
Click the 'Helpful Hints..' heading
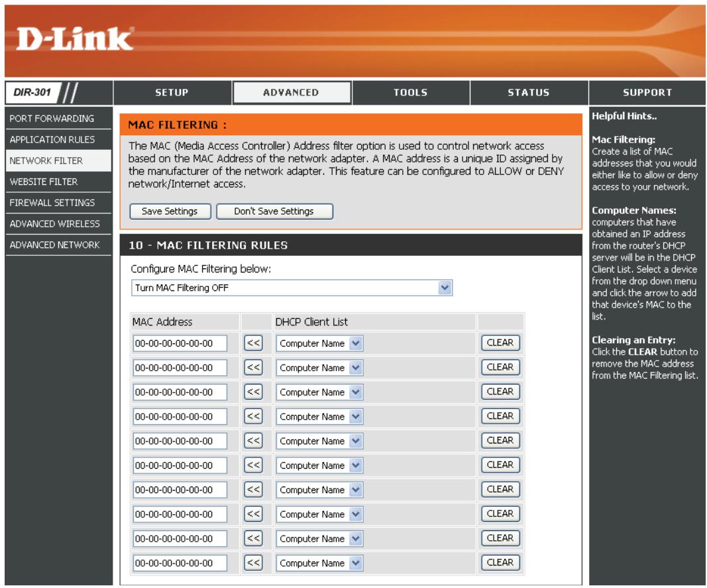(624, 116)
